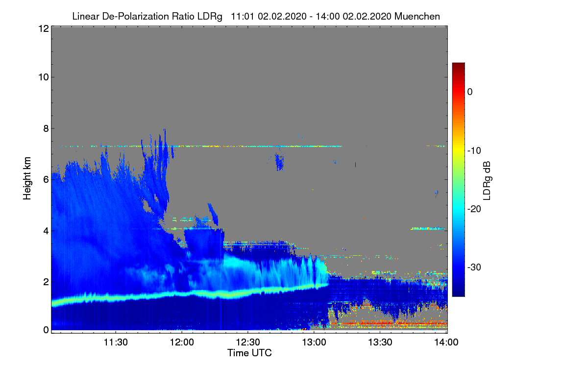Click the plot title 'Linear De-Polarization Ratio LDRg'
588x392 pixels.
tap(147, 16)
